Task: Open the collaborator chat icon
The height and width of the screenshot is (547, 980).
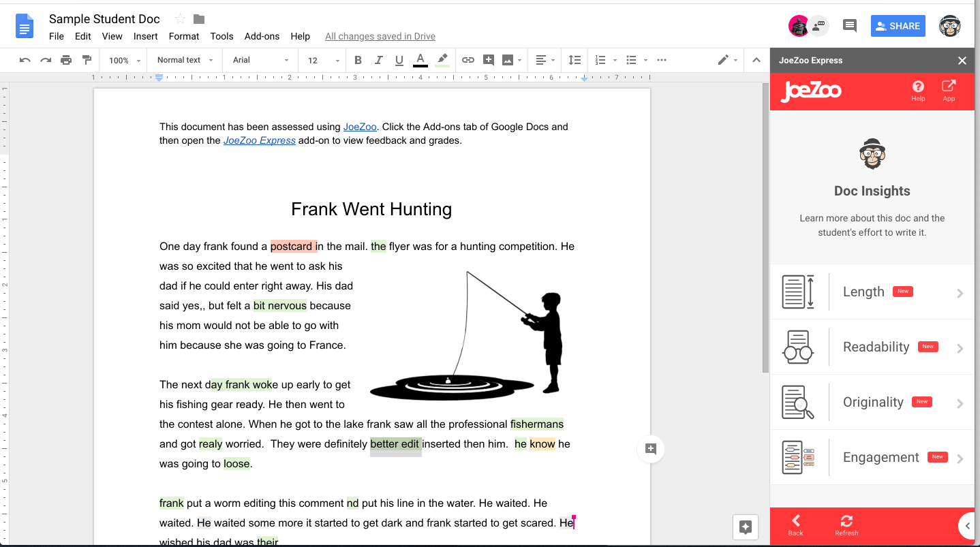Action: point(818,25)
